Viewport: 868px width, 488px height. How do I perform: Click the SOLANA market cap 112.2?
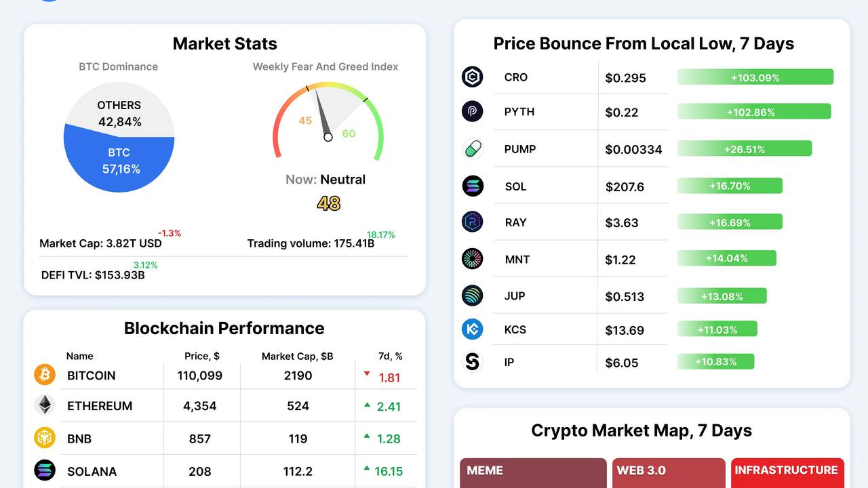pyautogui.click(x=298, y=471)
